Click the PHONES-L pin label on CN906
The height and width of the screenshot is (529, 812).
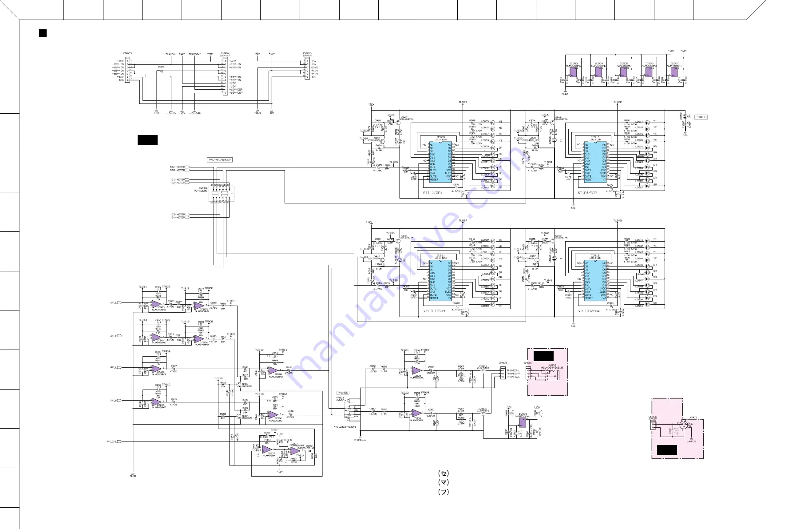tap(513, 370)
